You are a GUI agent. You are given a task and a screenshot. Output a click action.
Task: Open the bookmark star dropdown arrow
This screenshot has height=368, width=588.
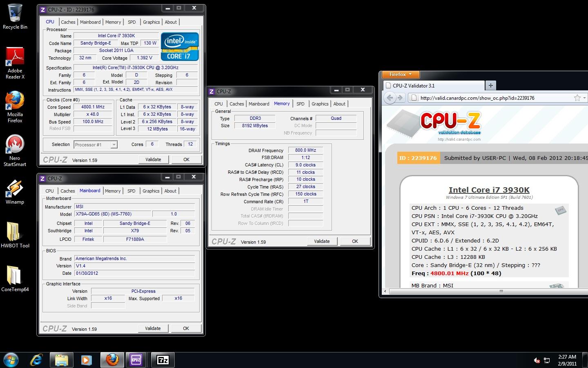click(584, 98)
